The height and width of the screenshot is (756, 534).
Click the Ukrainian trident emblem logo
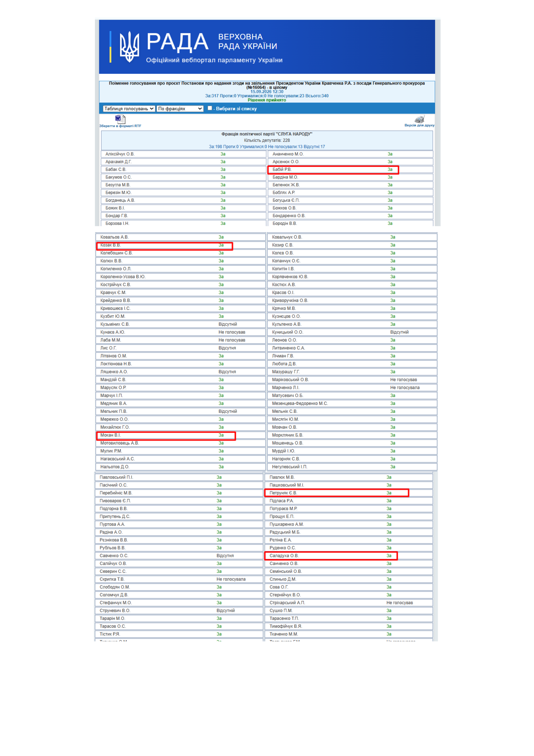tap(129, 47)
